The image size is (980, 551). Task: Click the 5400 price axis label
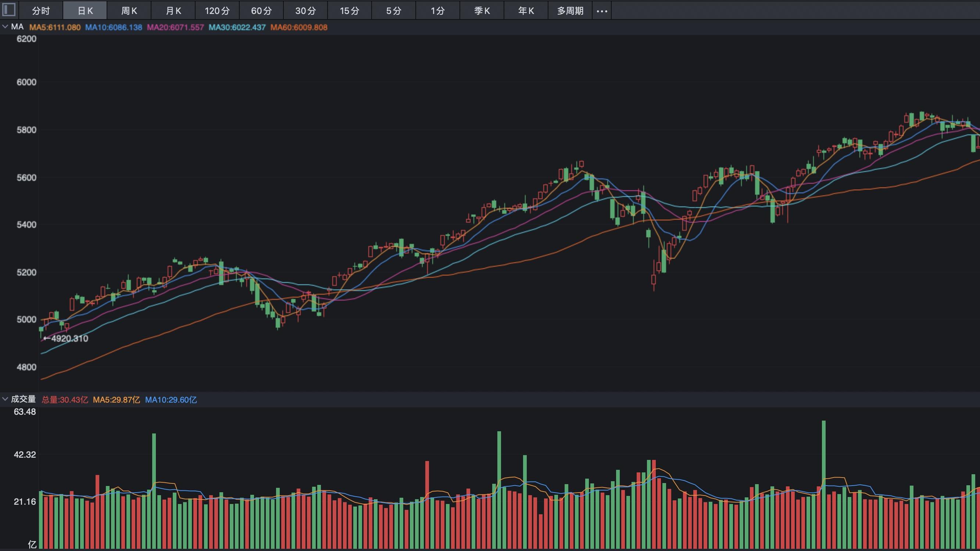[26, 224]
